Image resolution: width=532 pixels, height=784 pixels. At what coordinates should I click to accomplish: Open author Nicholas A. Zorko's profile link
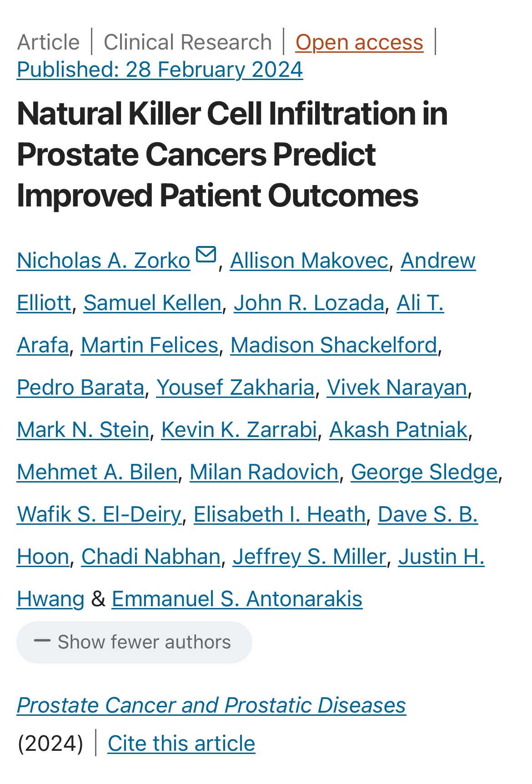click(x=104, y=261)
